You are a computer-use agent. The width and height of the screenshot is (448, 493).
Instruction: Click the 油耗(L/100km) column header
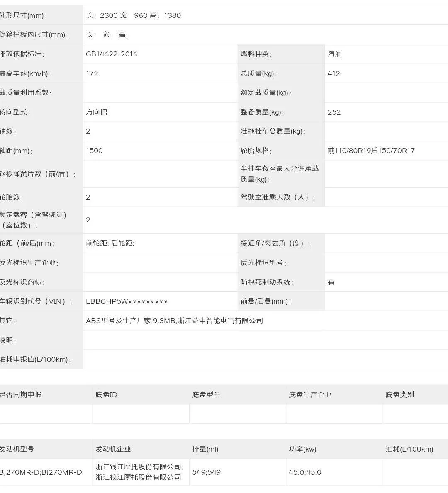pos(410,449)
